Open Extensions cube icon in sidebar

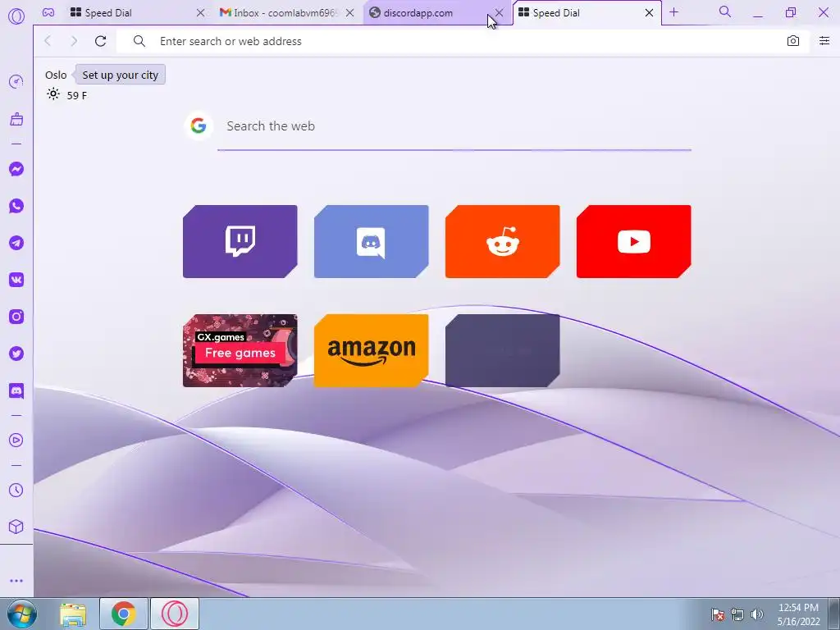click(16, 527)
